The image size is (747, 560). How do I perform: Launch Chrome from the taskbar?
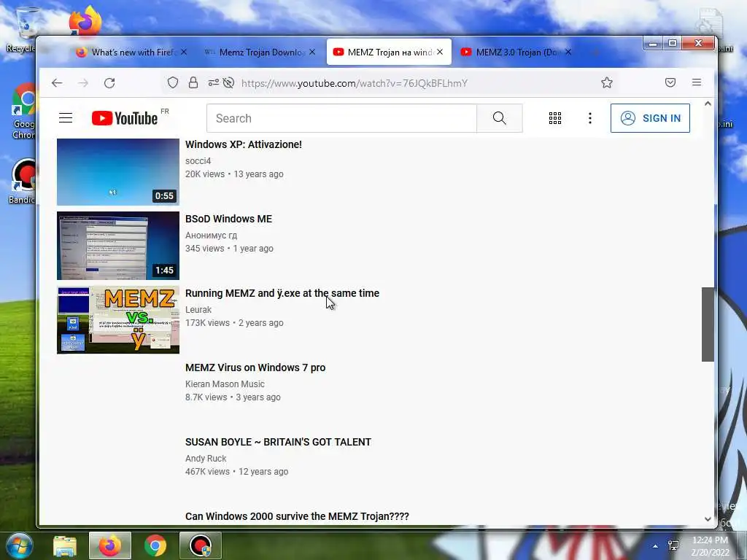pos(155,546)
